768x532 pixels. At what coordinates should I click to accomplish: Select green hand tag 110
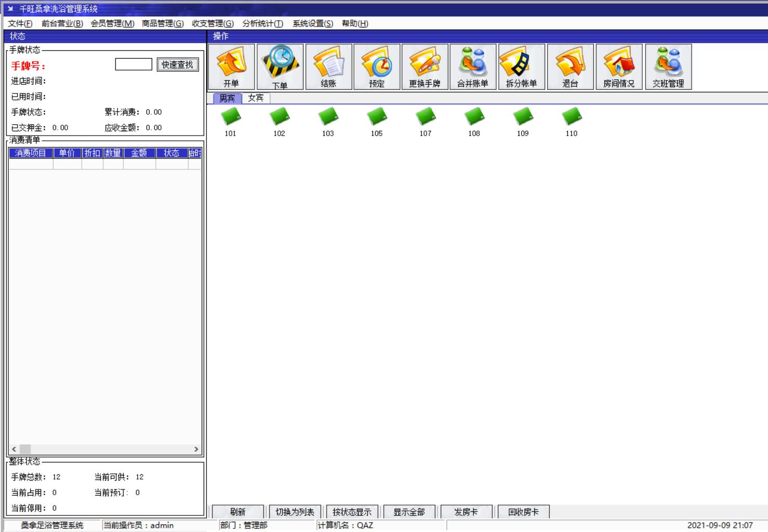(572, 117)
